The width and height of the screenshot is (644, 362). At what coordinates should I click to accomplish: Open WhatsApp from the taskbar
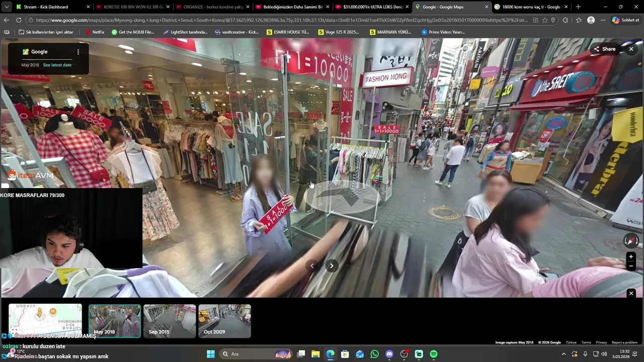click(x=374, y=354)
